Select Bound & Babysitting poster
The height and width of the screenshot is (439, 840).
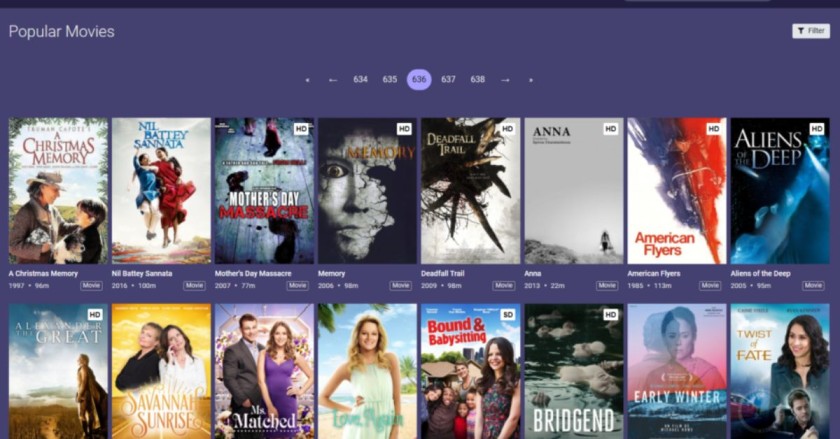point(470,372)
